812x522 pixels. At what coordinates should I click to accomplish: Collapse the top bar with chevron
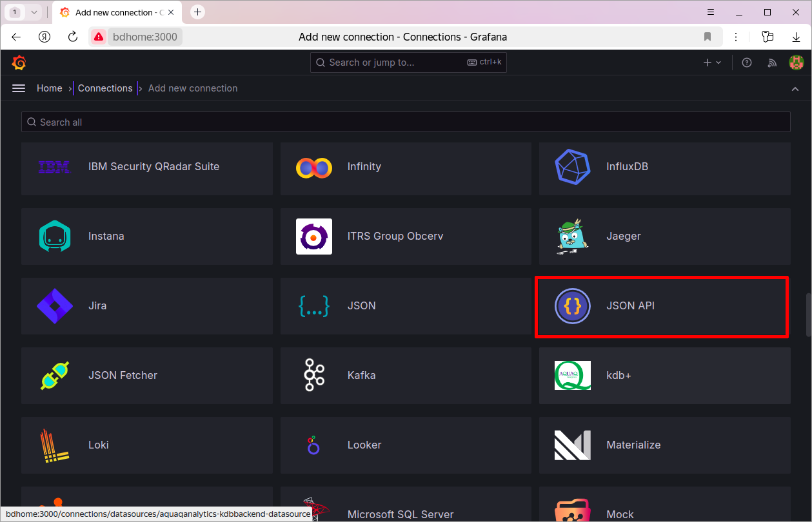coord(795,88)
